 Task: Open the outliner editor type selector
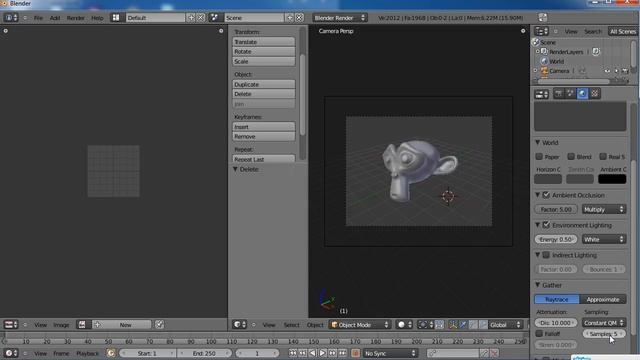click(x=542, y=31)
